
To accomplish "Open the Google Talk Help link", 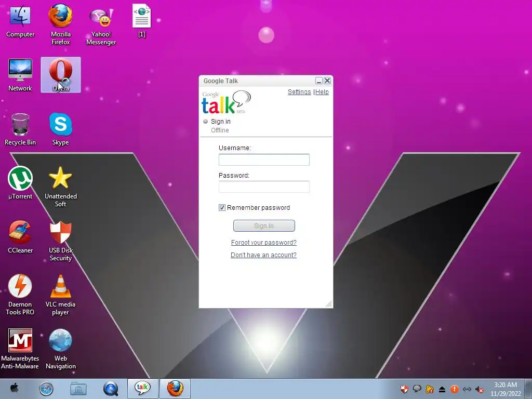I will pos(322,92).
